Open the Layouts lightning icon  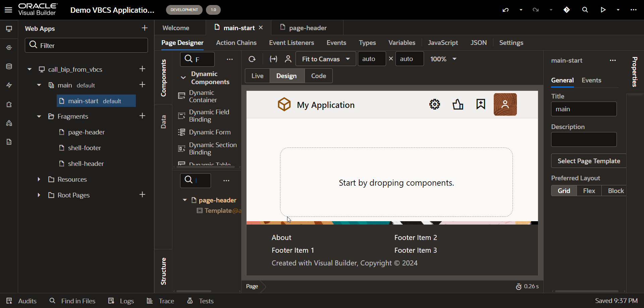pyautogui.click(x=9, y=85)
